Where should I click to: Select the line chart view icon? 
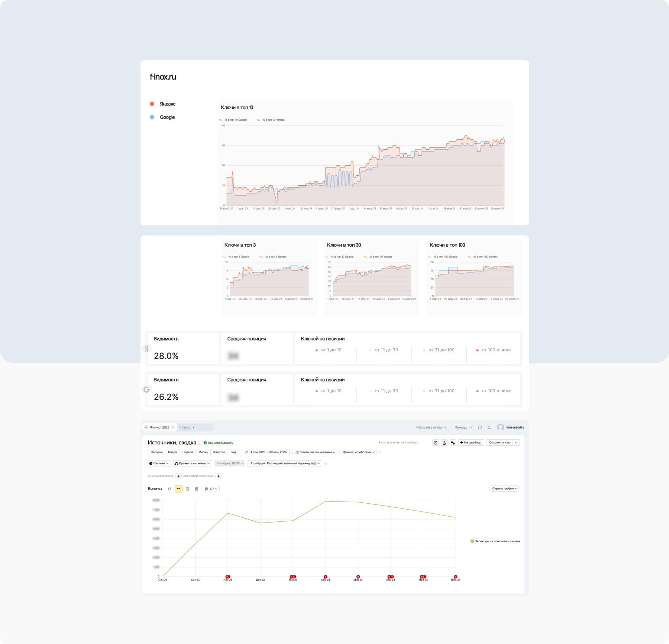[179, 489]
